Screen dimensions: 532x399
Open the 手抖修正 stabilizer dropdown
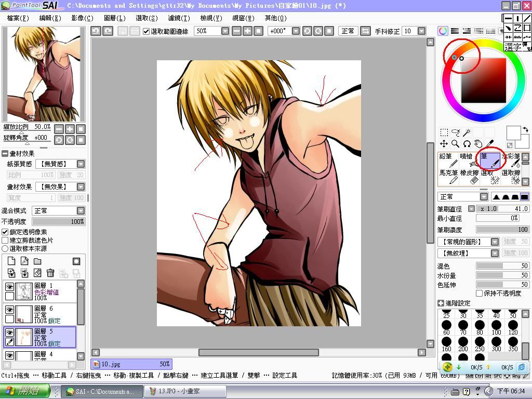(421, 31)
